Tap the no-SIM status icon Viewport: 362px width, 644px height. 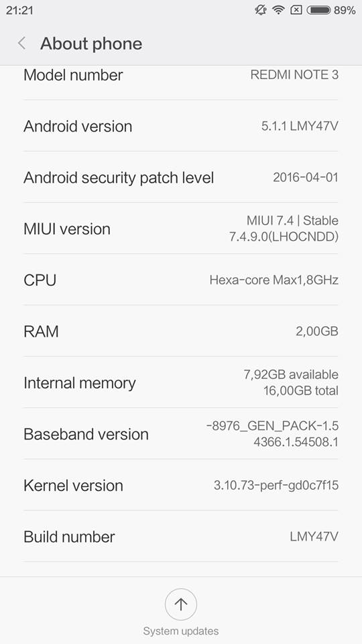pos(296,10)
